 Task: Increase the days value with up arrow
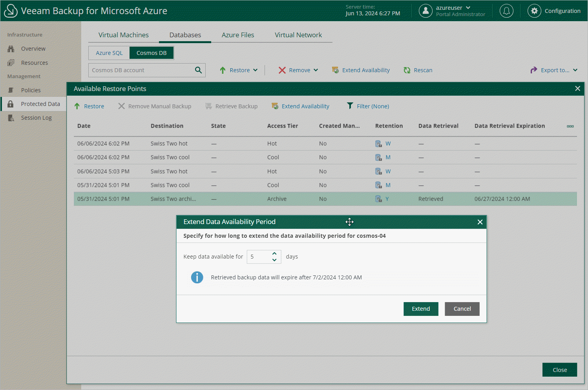pos(274,253)
